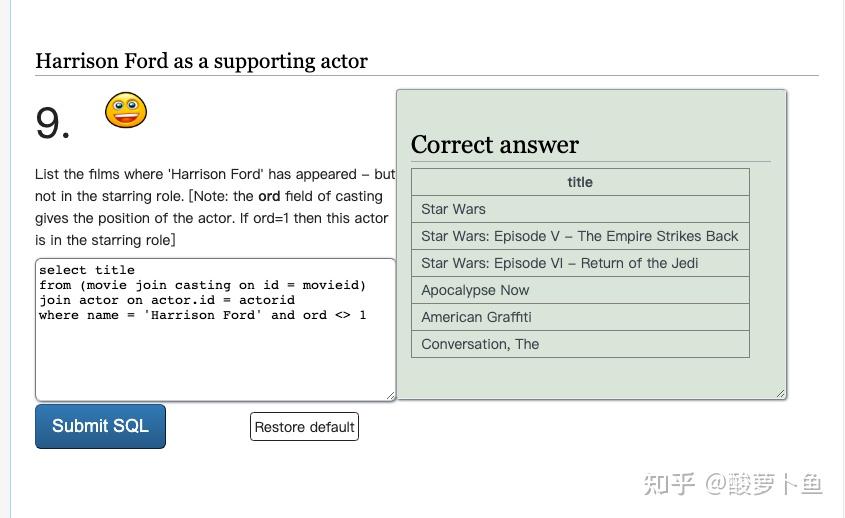Viewport: 845px width, 518px height.
Task: Click the bold 'ord' word in the note
Action: click(x=269, y=196)
